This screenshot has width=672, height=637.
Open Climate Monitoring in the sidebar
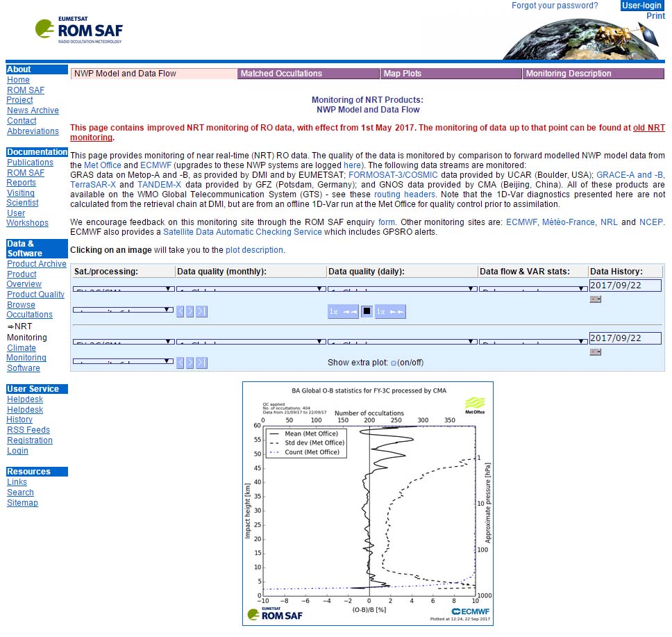coord(26,353)
